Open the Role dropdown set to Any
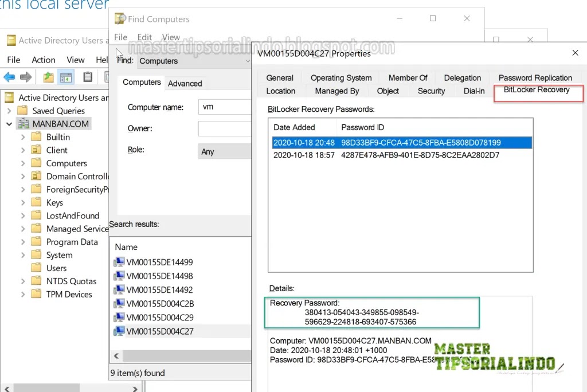Image resolution: width=587 pixels, height=392 pixels. (x=225, y=151)
